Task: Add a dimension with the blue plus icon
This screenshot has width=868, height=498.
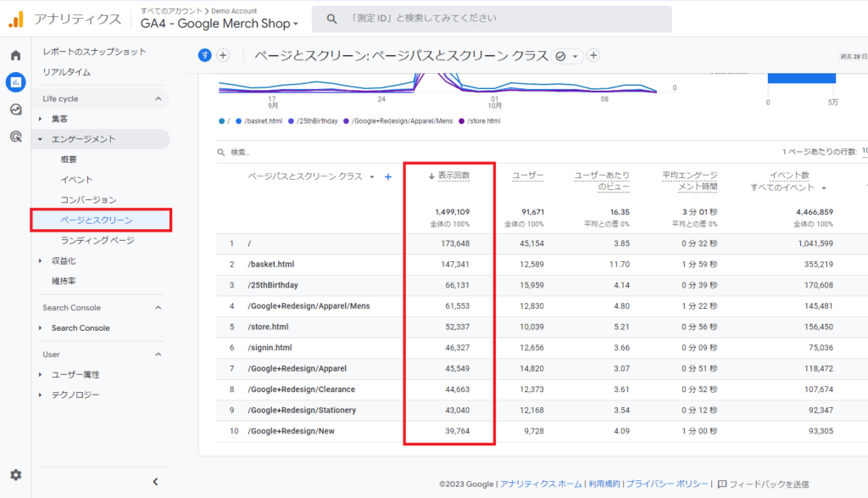Action: pos(388,176)
